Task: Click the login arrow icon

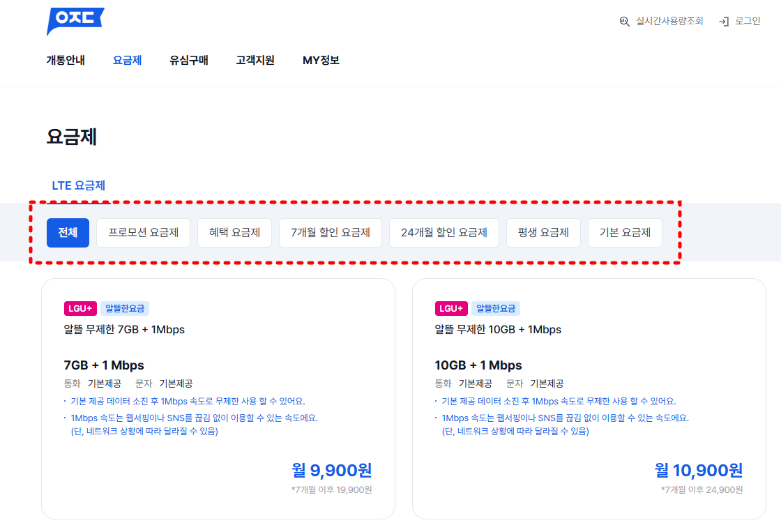Action: click(x=724, y=22)
